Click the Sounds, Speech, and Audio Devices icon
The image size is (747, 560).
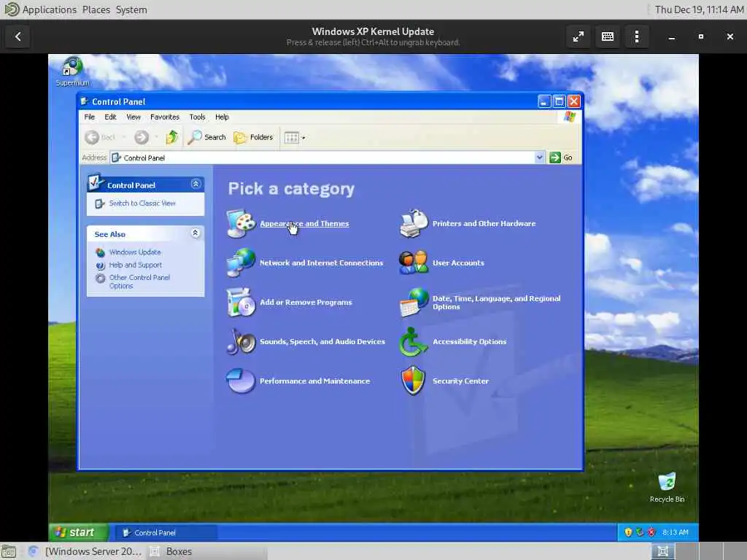click(241, 341)
